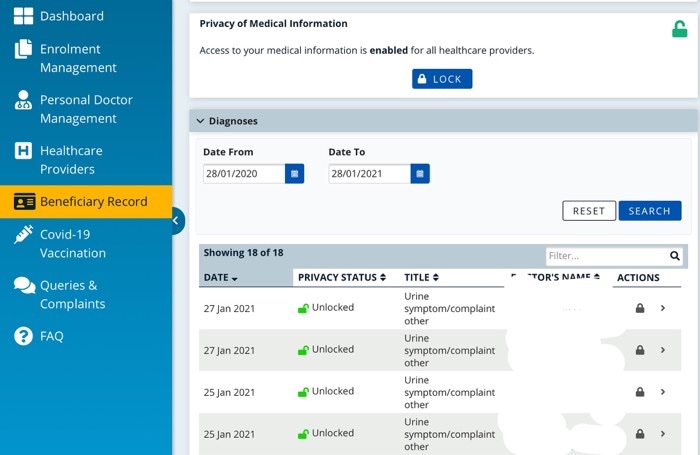Click the Queries & Complaints chat bubbles icon
700x455 pixels.
coord(24,285)
